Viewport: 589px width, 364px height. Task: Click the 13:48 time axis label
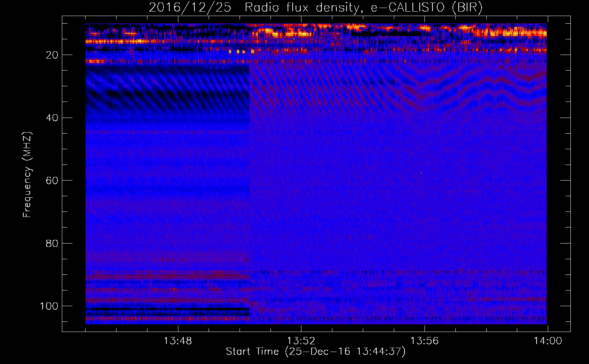(178, 341)
